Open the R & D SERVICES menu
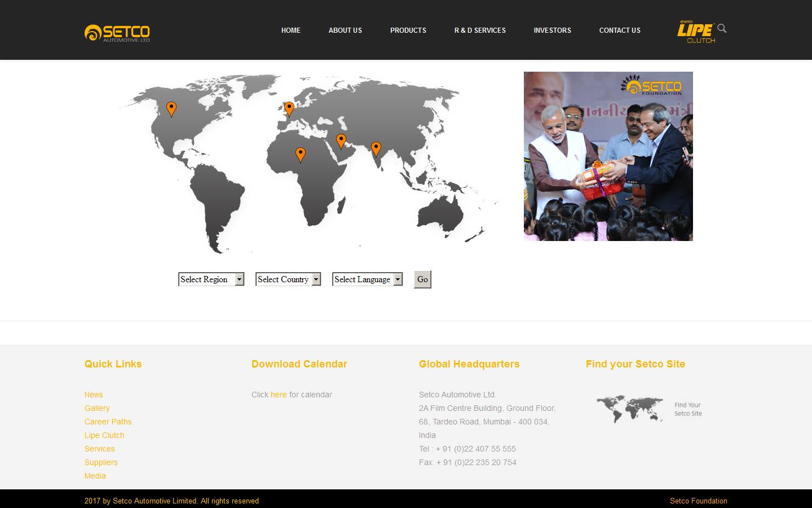This screenshot has height=508, width=812. tap(479, 30)
